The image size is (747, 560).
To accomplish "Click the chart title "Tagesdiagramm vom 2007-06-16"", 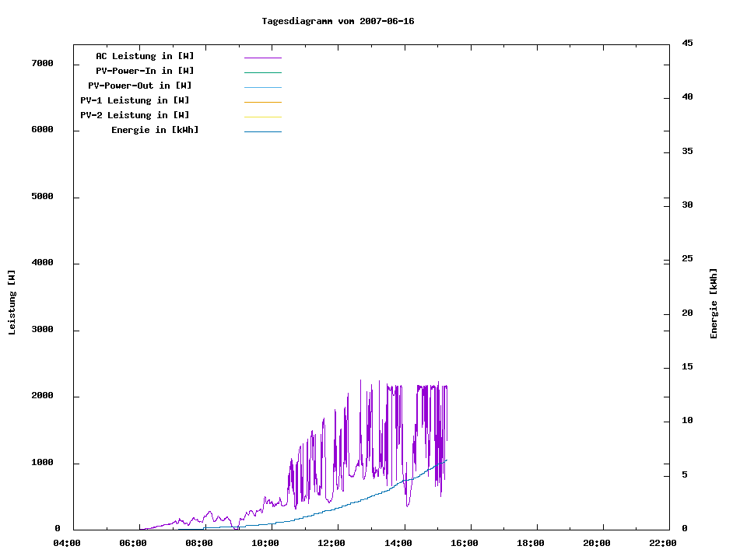I will (338, 21).
